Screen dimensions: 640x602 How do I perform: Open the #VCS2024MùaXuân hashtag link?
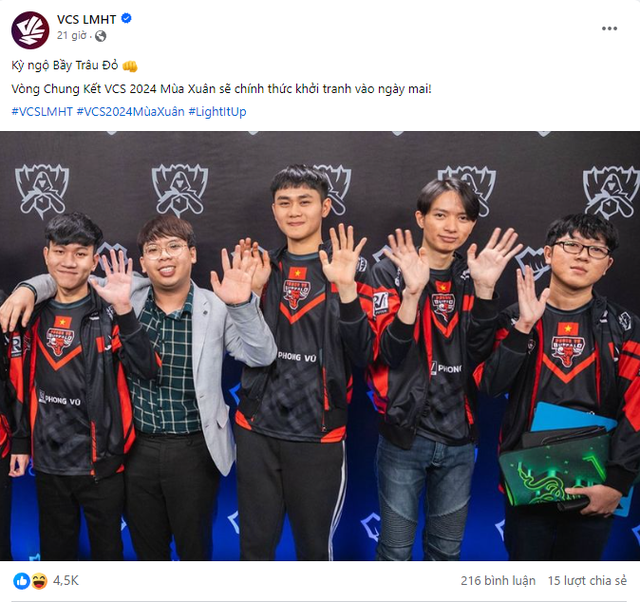click(131, 111)
